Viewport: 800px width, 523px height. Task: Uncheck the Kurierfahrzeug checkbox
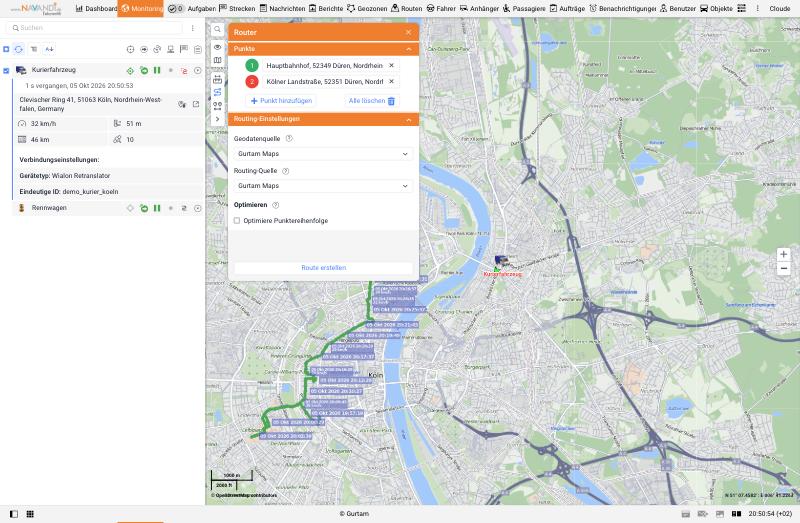(6, 70)
